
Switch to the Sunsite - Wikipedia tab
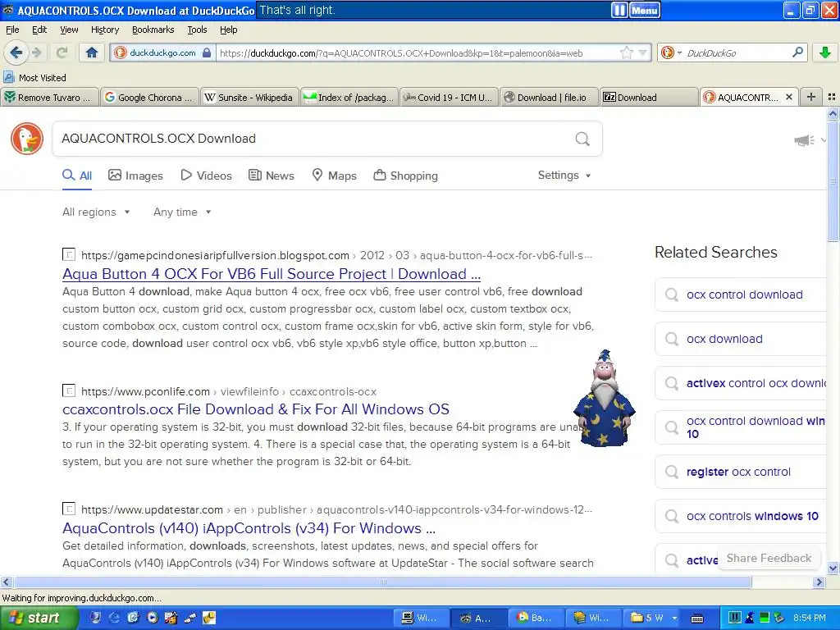249,97
